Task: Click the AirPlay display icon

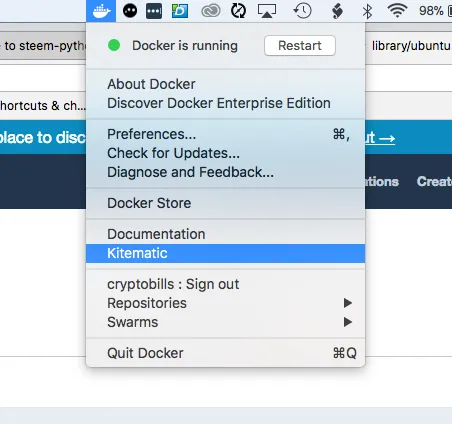Action: (267, 11)
